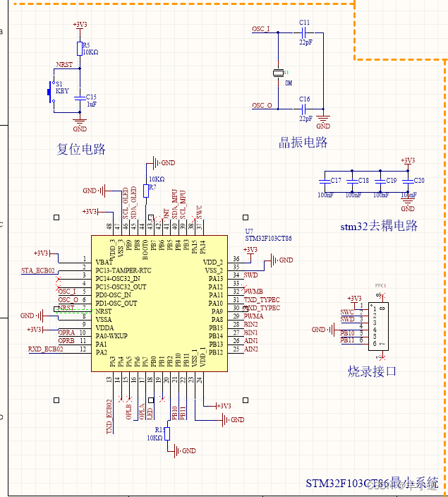Click the 复位电路 title text
The height and width of the screenshot is (497, 448).
81,149
